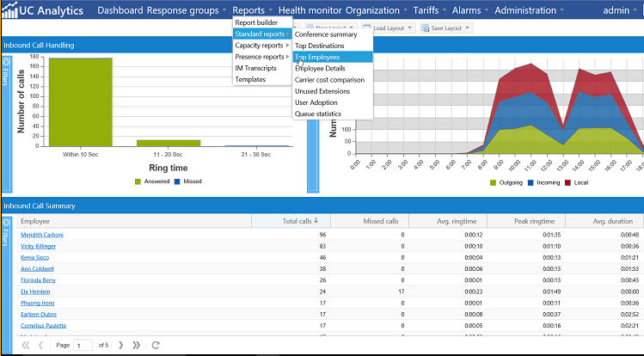Select Conference summary report
Image resolution: width=644 pixels, height=356 pixels.
tap(333, 34)
